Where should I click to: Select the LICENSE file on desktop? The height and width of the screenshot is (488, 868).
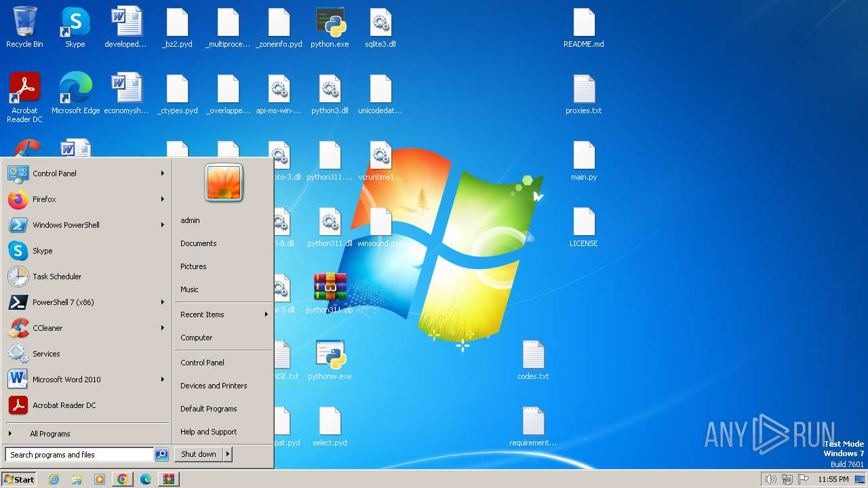point(584,227)
